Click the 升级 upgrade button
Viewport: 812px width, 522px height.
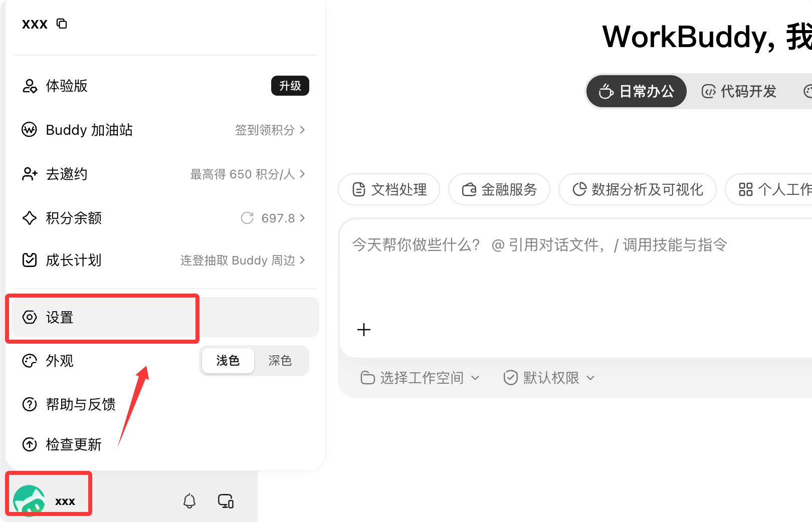click(x=290, y=86)
